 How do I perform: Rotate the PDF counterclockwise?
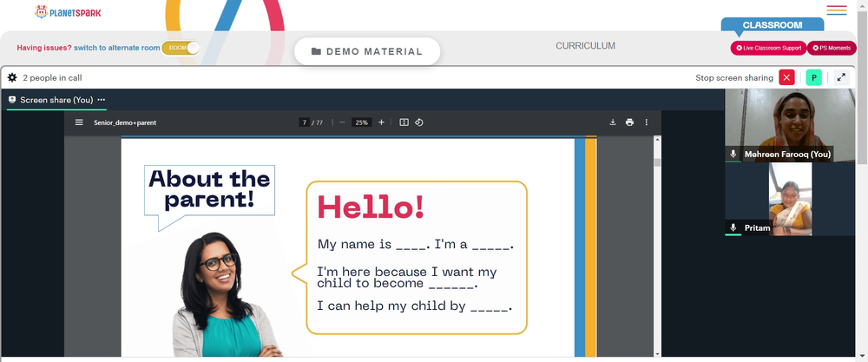coord(419,122)
